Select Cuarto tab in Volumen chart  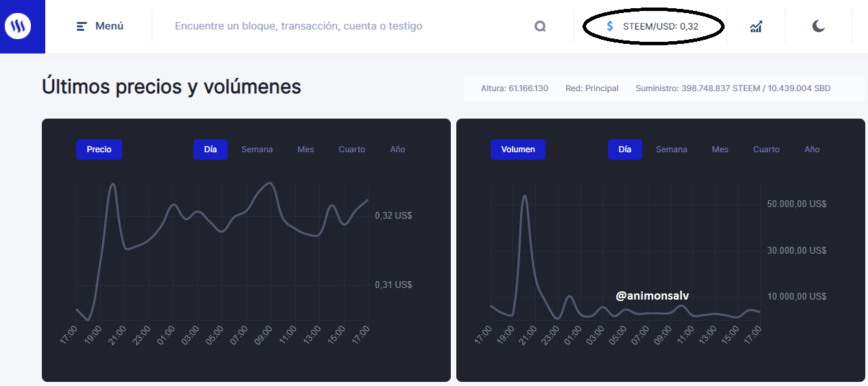click(766, 149)
